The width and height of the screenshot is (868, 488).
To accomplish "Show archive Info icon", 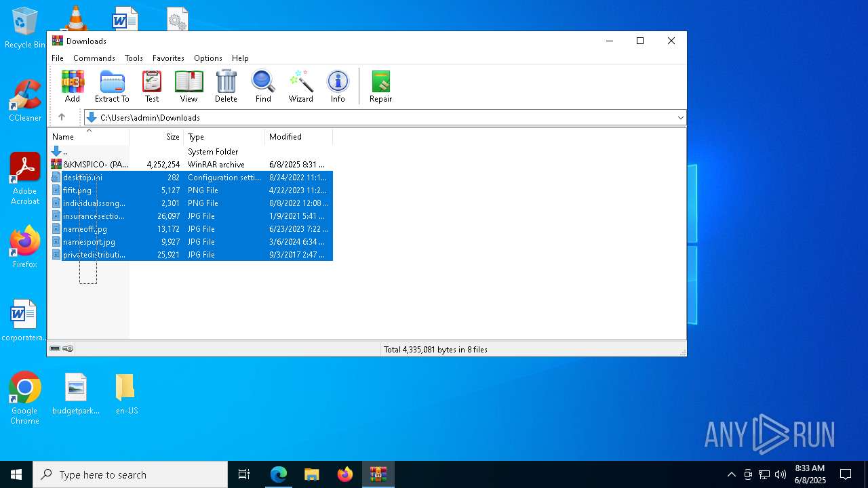I will [x=338, y=86].
